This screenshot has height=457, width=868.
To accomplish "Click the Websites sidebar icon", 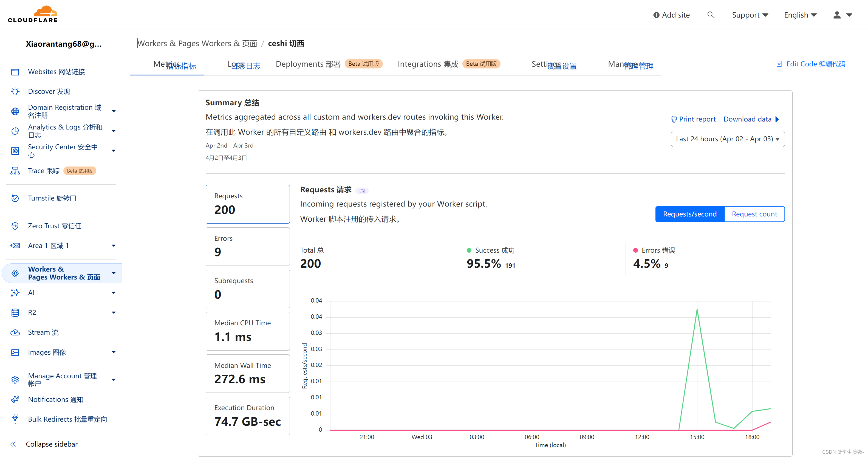I will (15, 72).
